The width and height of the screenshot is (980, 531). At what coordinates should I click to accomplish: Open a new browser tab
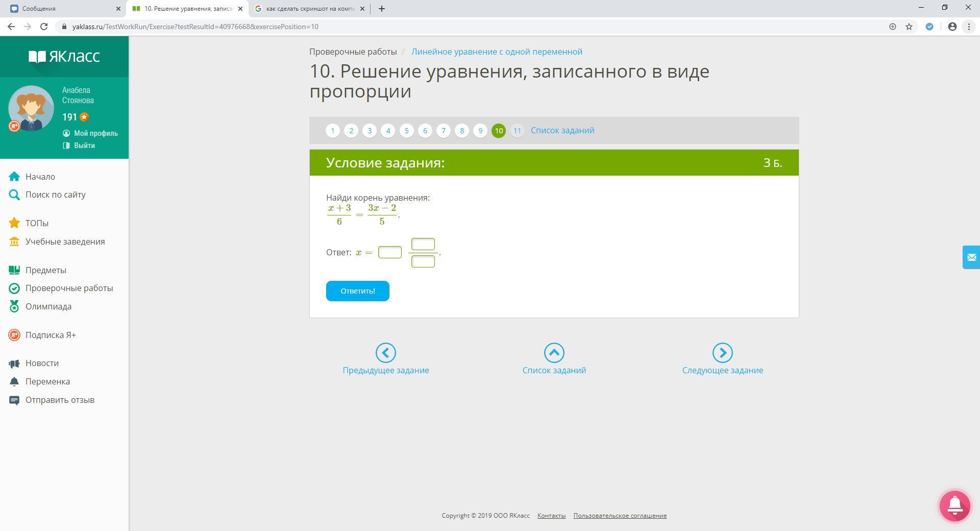(382, 9)
